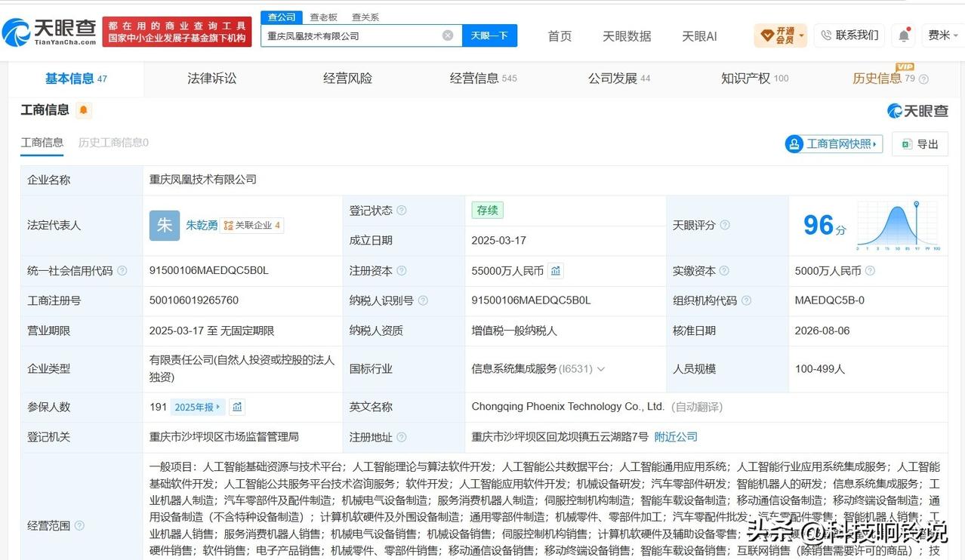Click the 导出 export button
965x560 pixels.
[x=920, y=144]
